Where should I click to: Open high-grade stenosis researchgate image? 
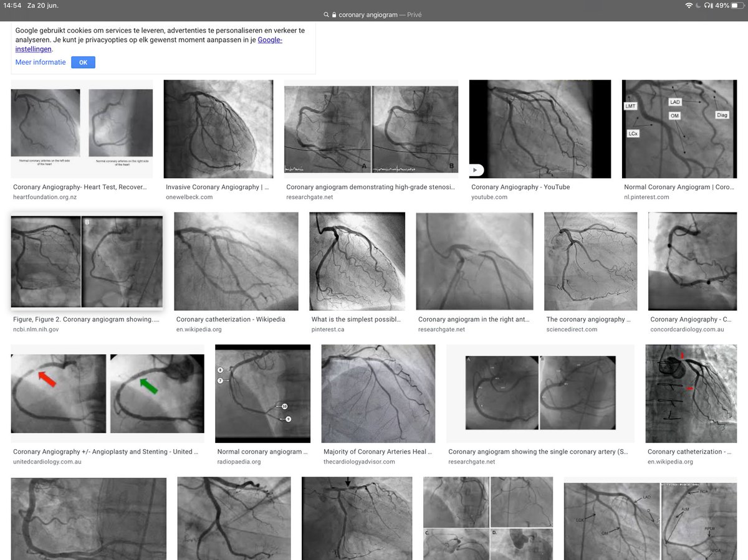371,129
